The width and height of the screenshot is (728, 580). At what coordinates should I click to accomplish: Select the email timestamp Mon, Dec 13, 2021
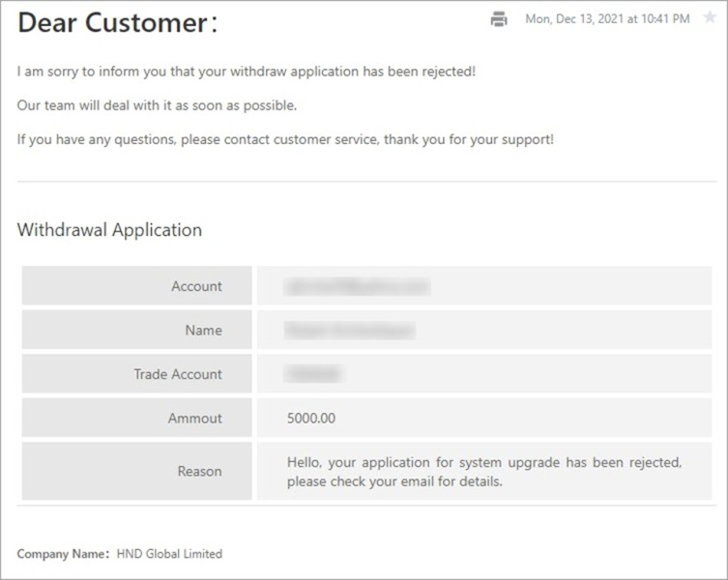607,18
